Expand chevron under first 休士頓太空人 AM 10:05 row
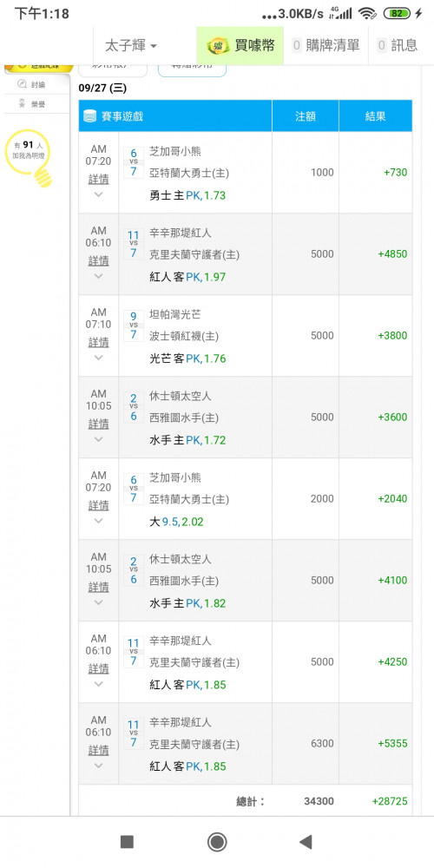Image resolution: width=434 pixels, height=868 pixels. tap(99, 439)
